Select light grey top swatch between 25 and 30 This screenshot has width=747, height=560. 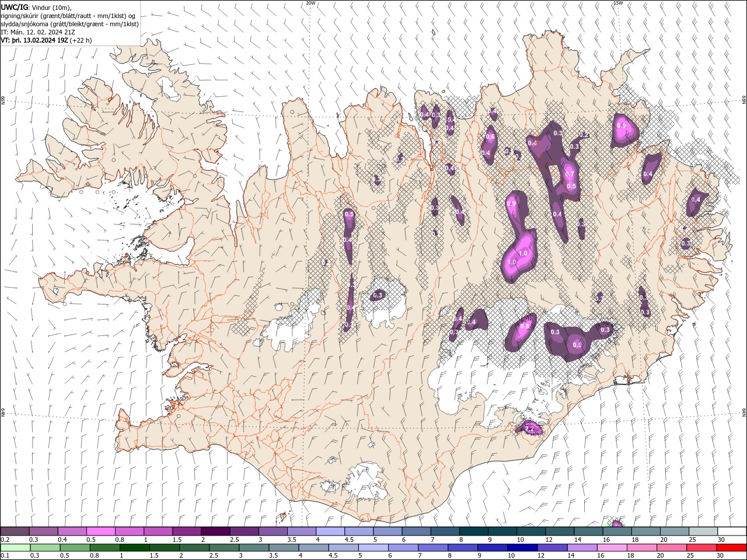pos(703,531)
